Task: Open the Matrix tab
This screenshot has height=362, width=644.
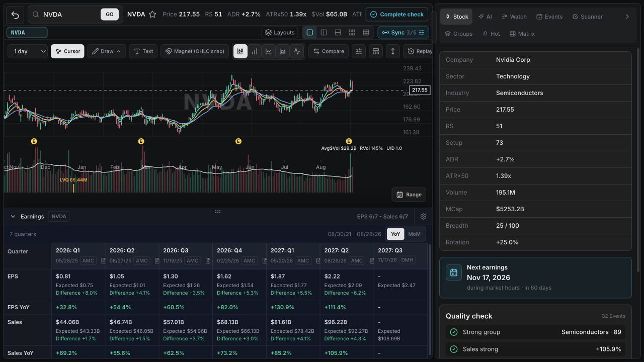Action: [522, 34]
